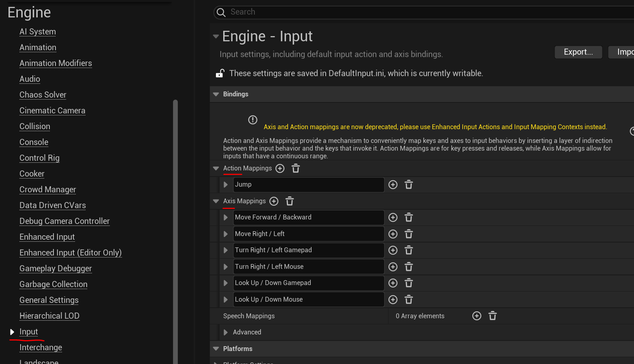Remove all Axis Mappings with trash icon
This screenshot has width=634, height=364.
click(x=290, y=201)
